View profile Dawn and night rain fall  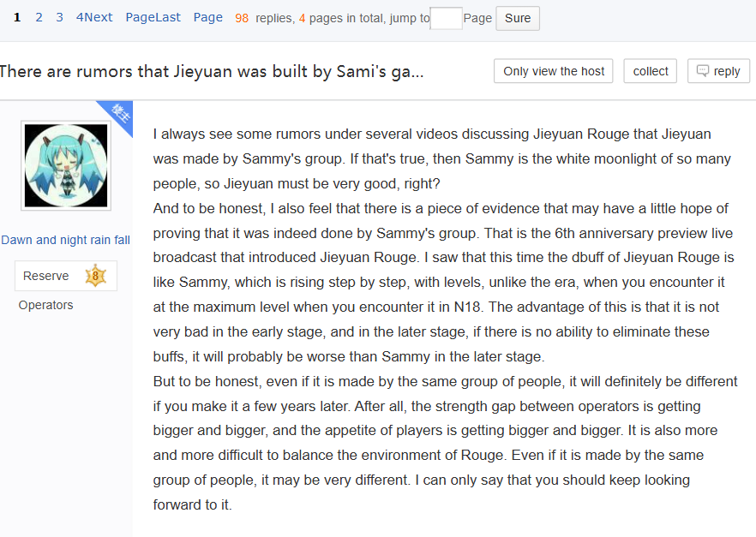coord(65,240)
